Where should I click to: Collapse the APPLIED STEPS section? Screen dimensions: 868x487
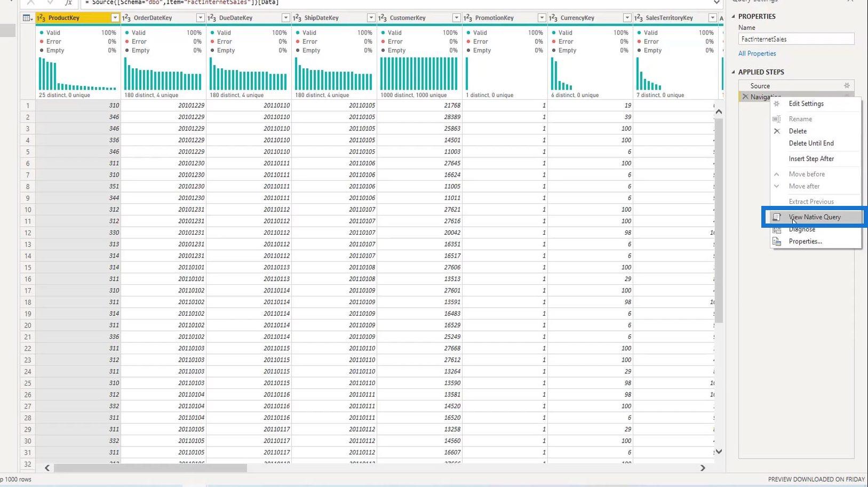point(733,72)
